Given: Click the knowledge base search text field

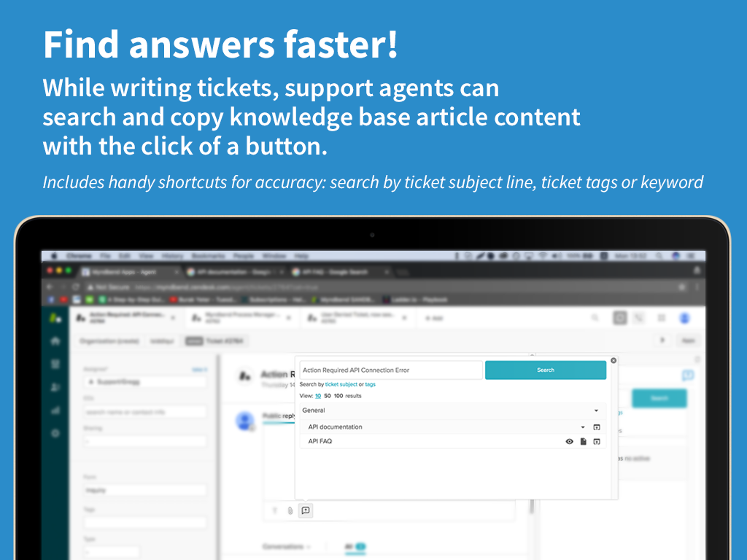Looking at the screenshot, I should tap(391, 370).
